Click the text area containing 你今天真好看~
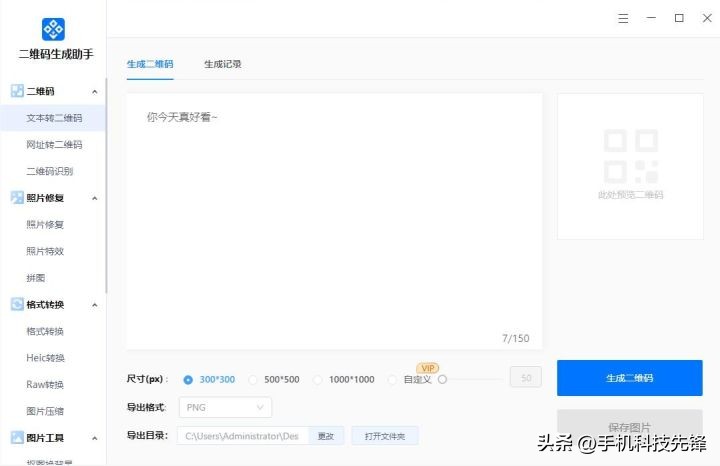Viewport: 720px width, 466px height. (334, 221)
